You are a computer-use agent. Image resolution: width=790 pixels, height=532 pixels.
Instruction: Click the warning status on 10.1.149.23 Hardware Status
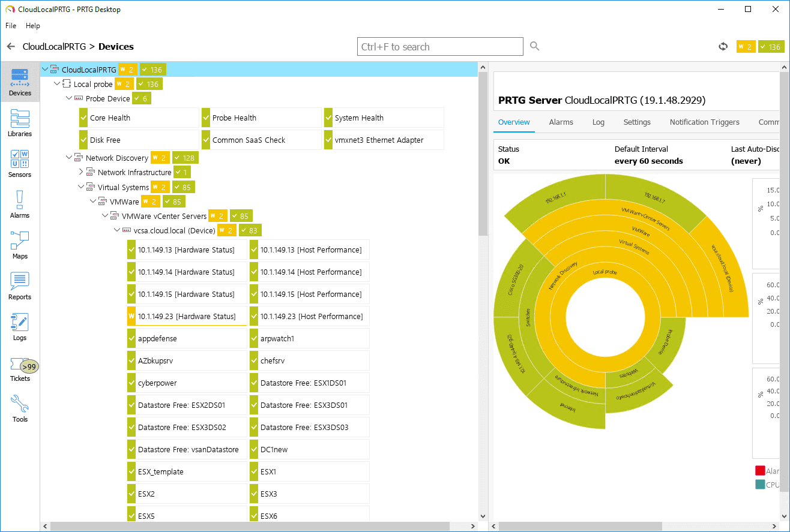(x=131, y=316)
